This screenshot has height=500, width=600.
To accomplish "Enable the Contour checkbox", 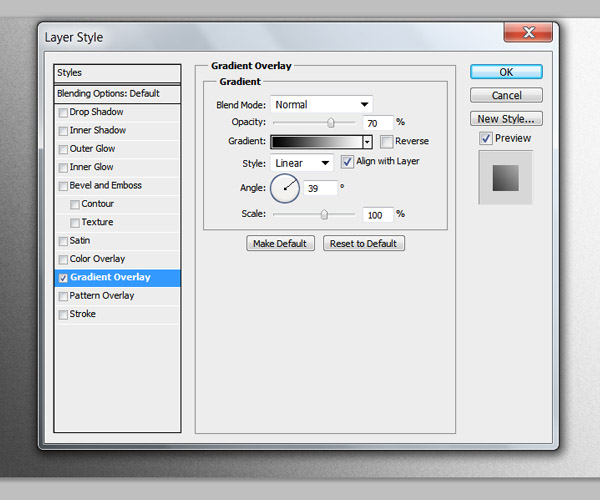I will 75,205.
